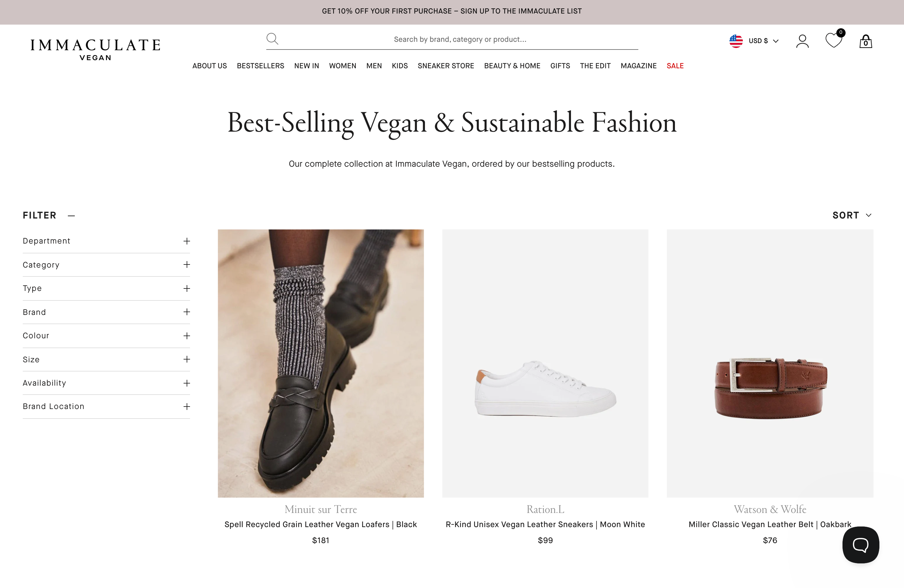Open the SNEAKER STORE menu item
Image resolution: width=904 pixels, height=588 pixels.
point(446,66)
